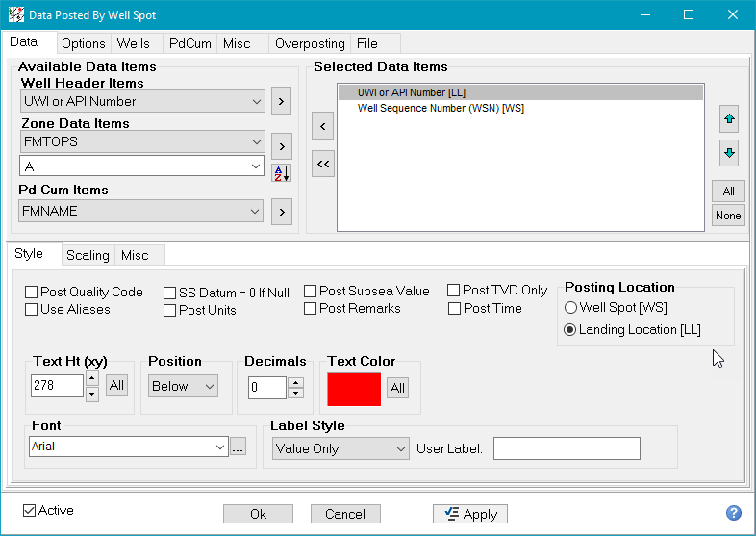Select Well Spot [WS] posting location
This screenshot has width=756, height=536.
(x=570, y=308)
